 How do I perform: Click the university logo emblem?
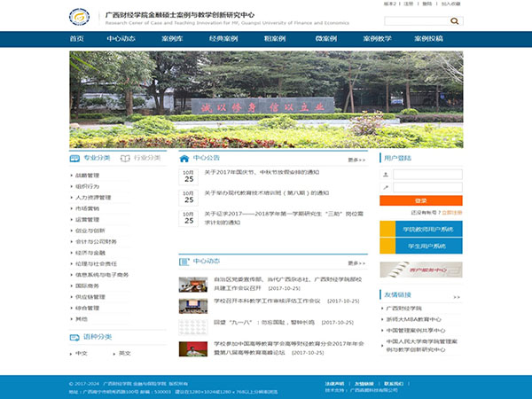tap(82, 17)
